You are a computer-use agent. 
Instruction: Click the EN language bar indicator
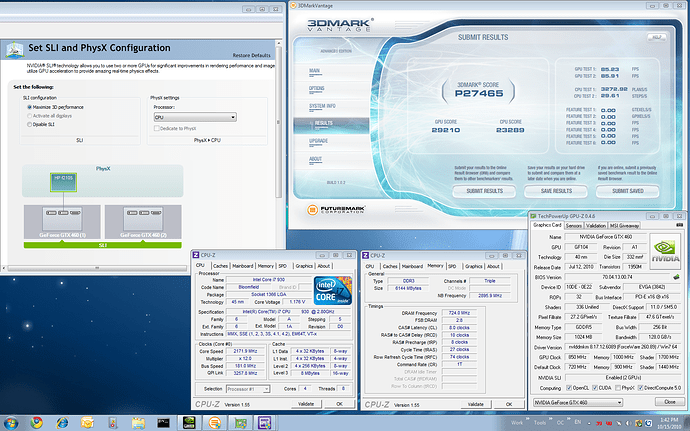(x=578, y=422)
